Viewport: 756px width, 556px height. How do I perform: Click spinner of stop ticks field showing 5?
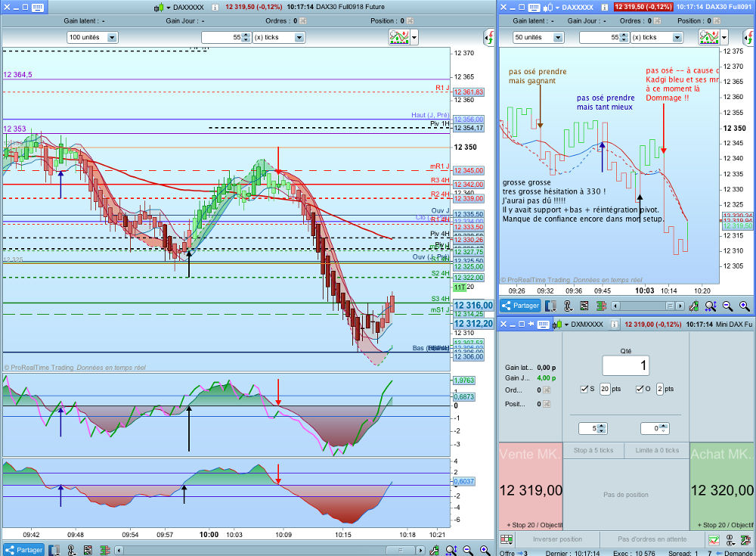click(x=602, y=428)
